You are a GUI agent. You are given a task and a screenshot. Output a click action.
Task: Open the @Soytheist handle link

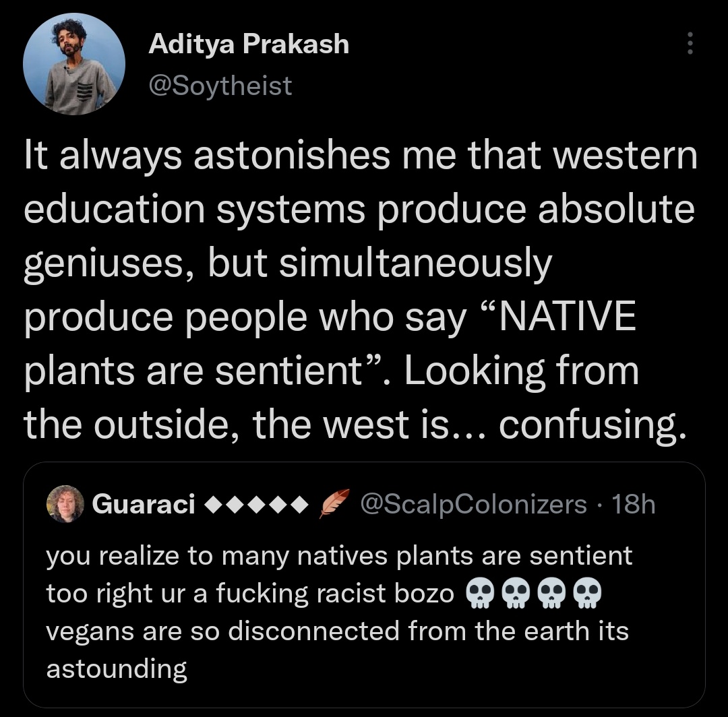218,85
